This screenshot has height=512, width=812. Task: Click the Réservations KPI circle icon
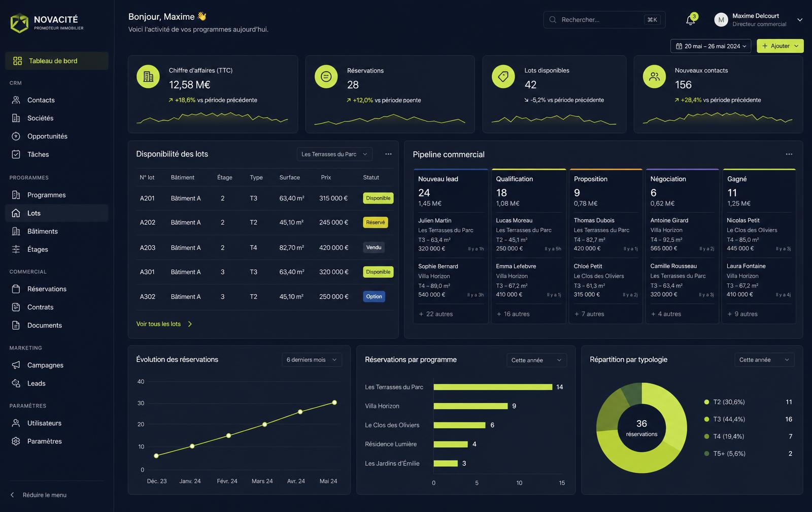(326, 77)
